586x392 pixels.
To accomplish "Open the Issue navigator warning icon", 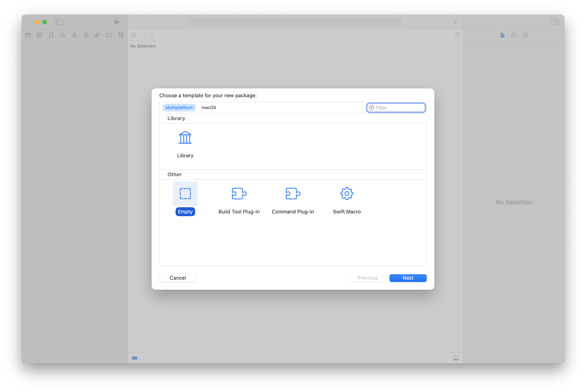I will point(74,35).
